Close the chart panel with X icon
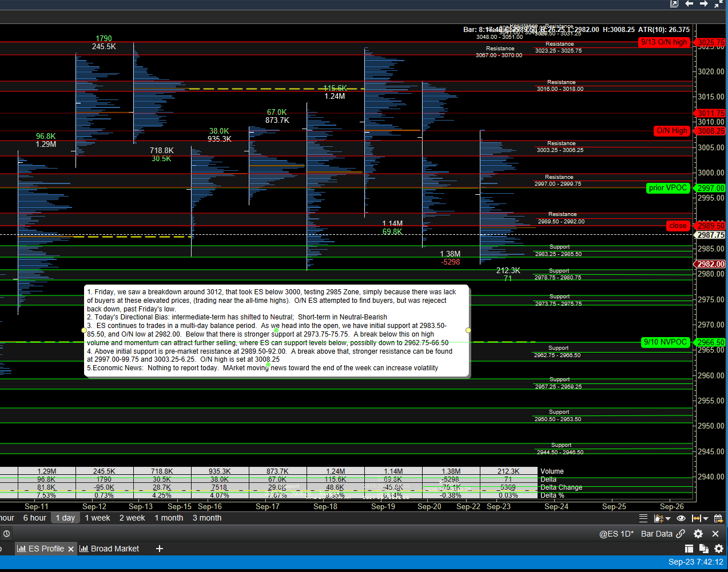 click(715, 534)
